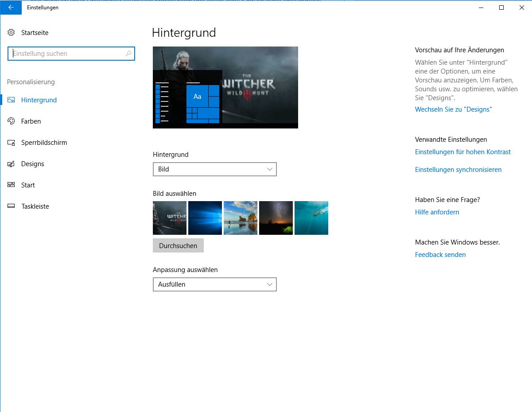Click the background preview image

pyautogui.click(x=225, y=87)
